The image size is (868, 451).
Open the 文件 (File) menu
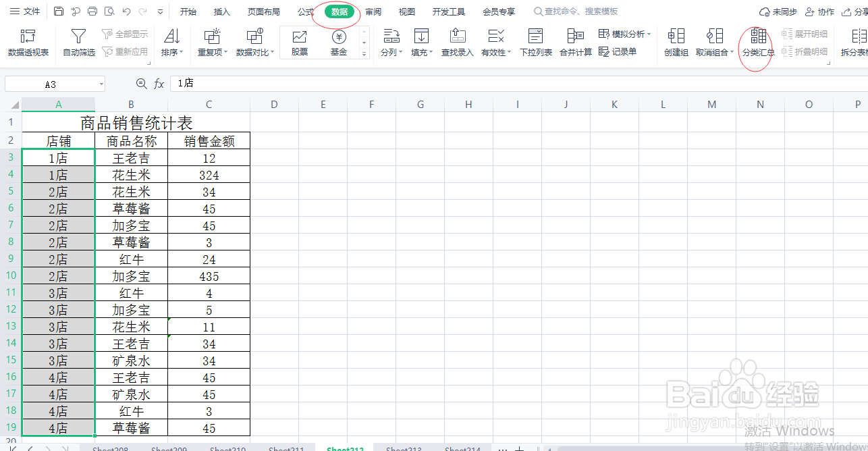[x=25, y=11]
